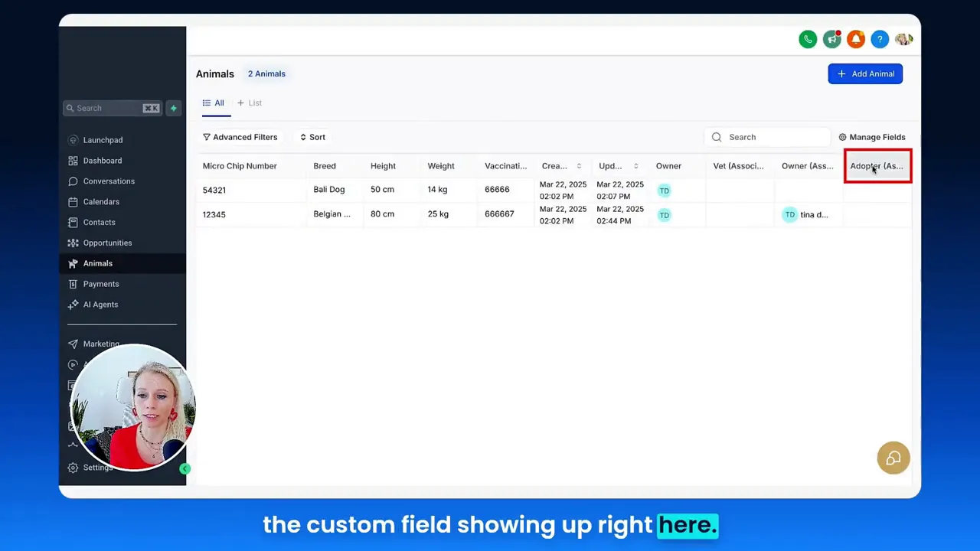The width and height of the screenshot is (980, 551).
Task: Open the phone dialer icon
Action: point(808,39)
